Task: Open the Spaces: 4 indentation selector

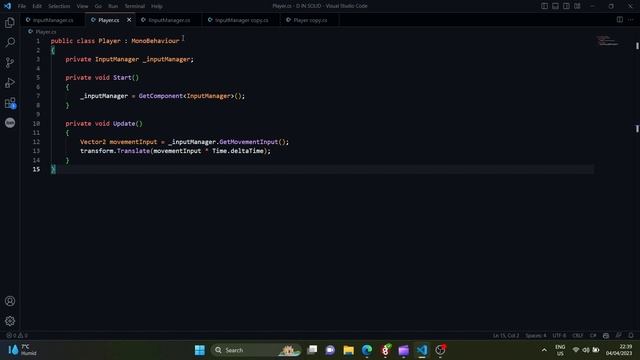Action: 536,336
